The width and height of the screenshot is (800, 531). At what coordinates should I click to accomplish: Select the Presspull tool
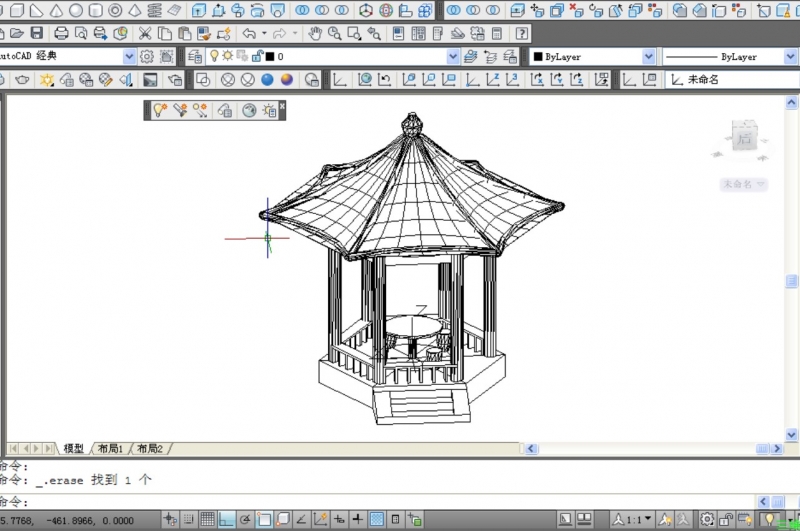(x=218, y=10)
